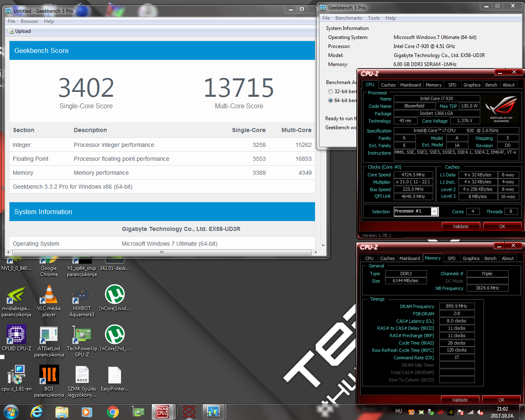Switch to the Memory tab in the upper CPU-Z window
This screenshot has width=525, height=420.
[434, 85]
